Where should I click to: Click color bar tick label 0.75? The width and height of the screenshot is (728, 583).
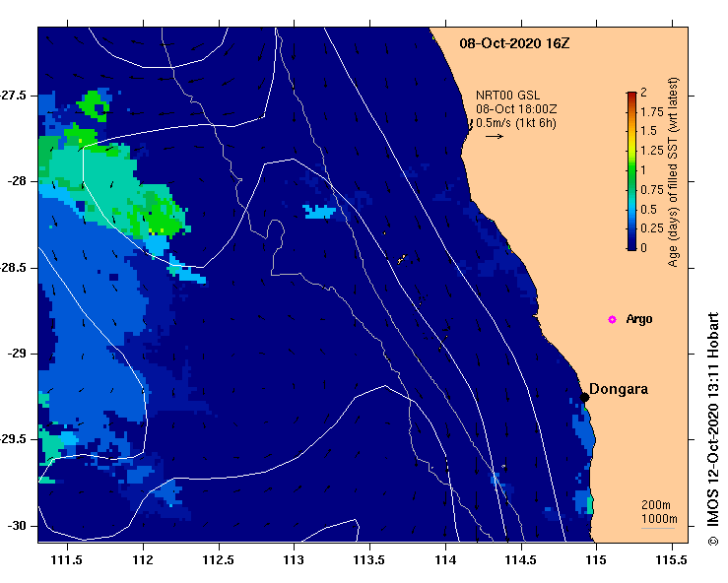coord(652,190)
